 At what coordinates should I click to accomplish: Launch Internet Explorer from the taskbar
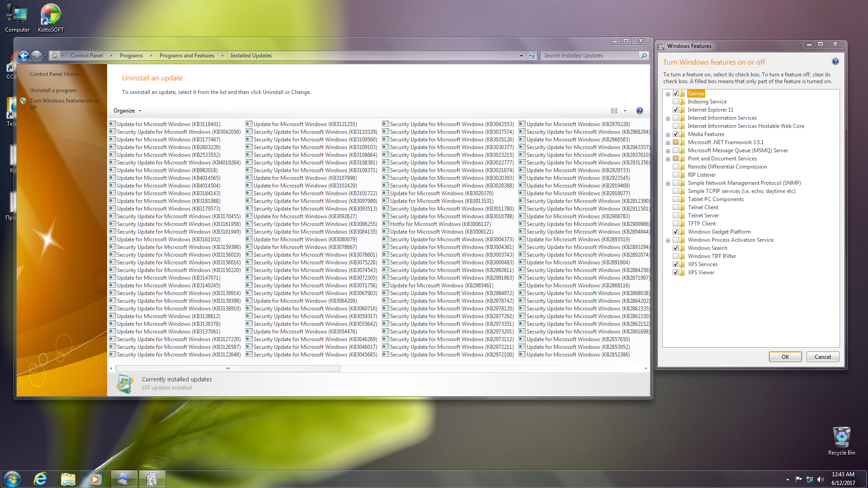41,479
